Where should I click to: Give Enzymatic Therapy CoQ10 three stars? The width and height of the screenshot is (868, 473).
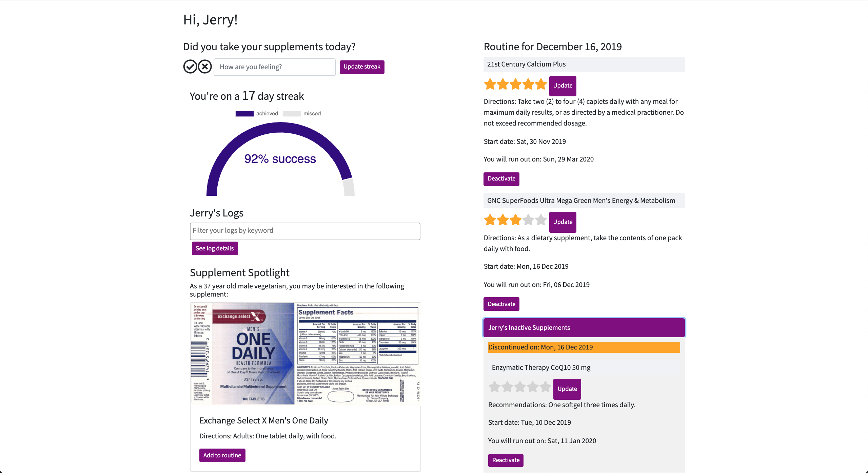point(520,387)
